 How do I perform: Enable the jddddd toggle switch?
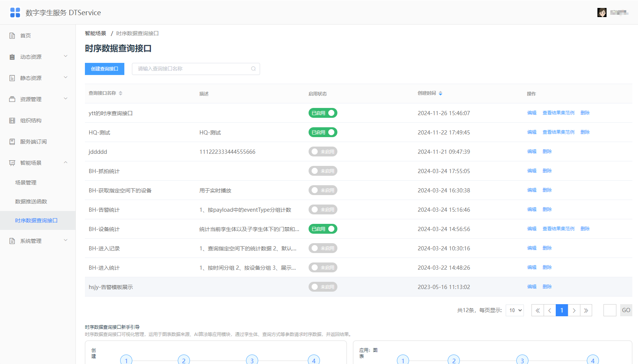323,152
